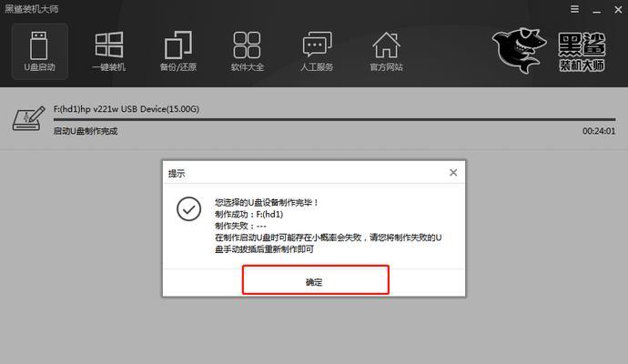Click the USB creation progress bar
The width and height of the screenshot is (628, 364).
click(334, 119)
